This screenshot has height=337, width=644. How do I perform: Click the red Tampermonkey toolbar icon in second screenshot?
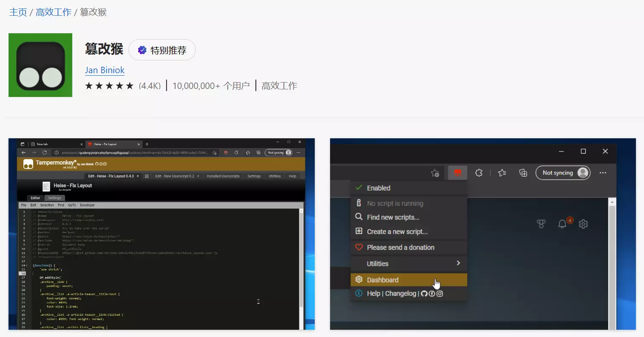(x=458, y=173)
